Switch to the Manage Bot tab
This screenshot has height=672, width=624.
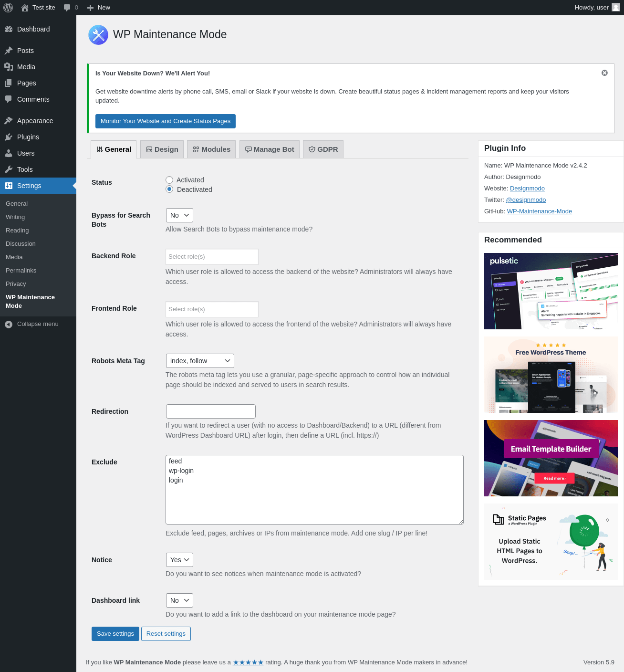pyautogui.click(x=270, y=149)
